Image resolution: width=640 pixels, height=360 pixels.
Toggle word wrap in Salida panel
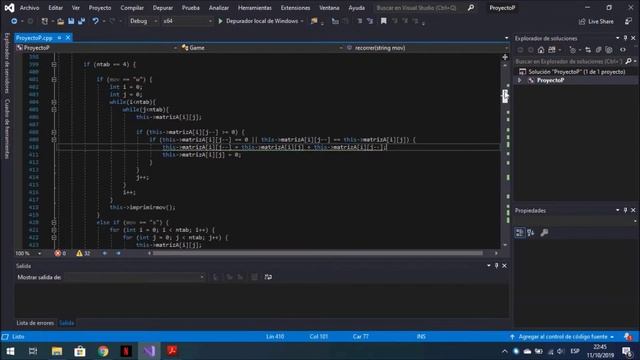click(x=268, y=277)
